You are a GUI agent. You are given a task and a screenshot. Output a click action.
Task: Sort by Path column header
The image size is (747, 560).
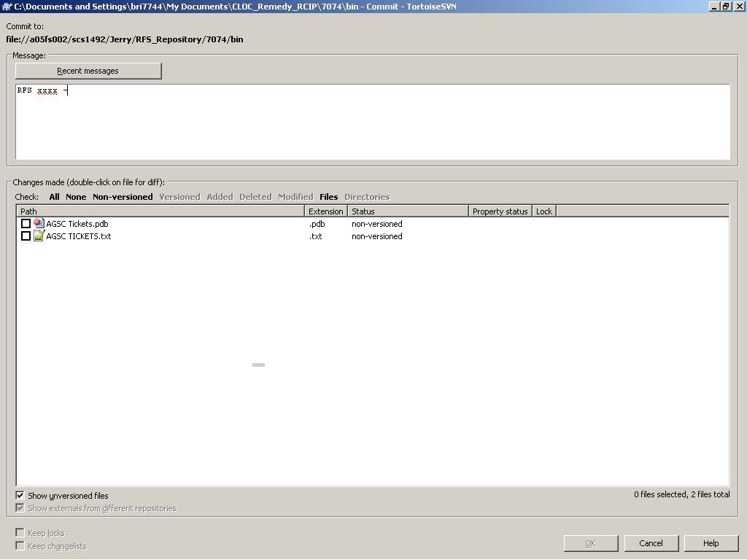pyautogui.click(x=160, y=211)
